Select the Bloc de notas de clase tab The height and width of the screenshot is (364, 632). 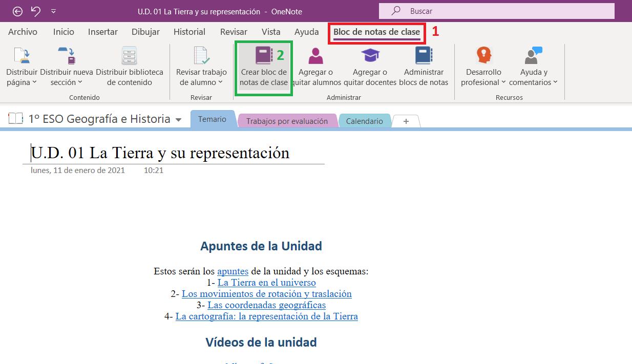point(376,32)
